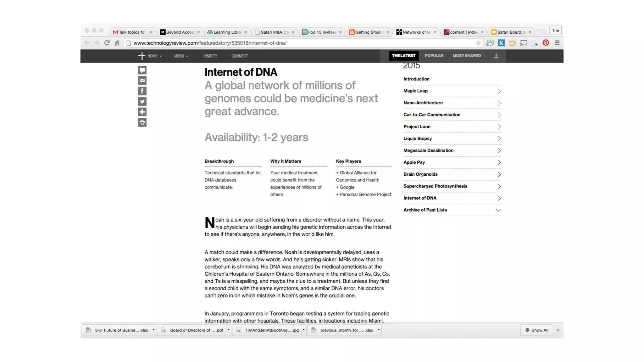Open the INSIDER navigation item
This screenshot has width=644, height=362.
click(210, 56)
